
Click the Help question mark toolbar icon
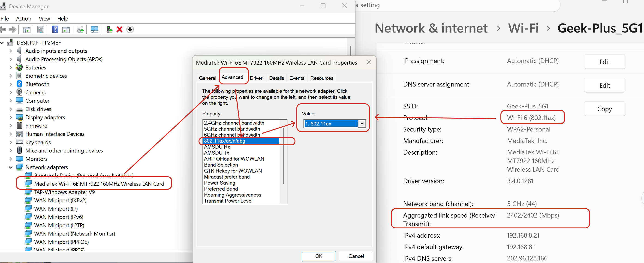coord(55,30)
